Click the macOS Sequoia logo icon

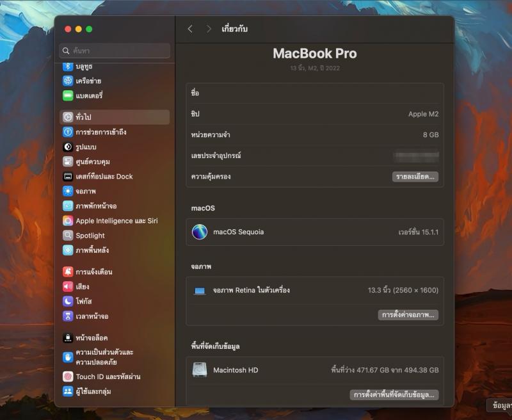click(x=200, y=232)
